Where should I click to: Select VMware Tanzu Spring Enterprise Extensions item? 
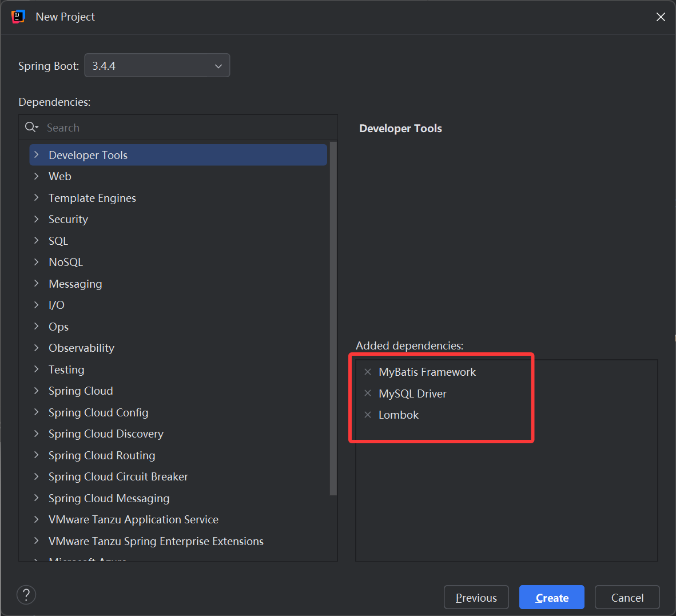(x=178, y=541)
